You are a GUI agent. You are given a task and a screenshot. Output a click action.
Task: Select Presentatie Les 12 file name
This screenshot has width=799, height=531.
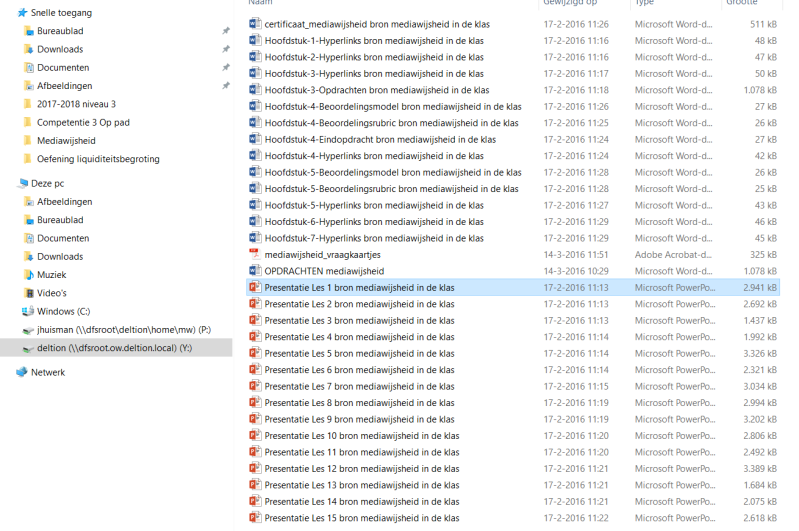pos(362,469)
